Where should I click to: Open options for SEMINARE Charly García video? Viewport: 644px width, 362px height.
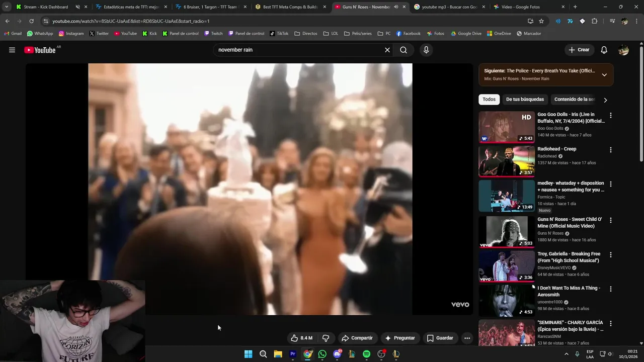(611, 323)
